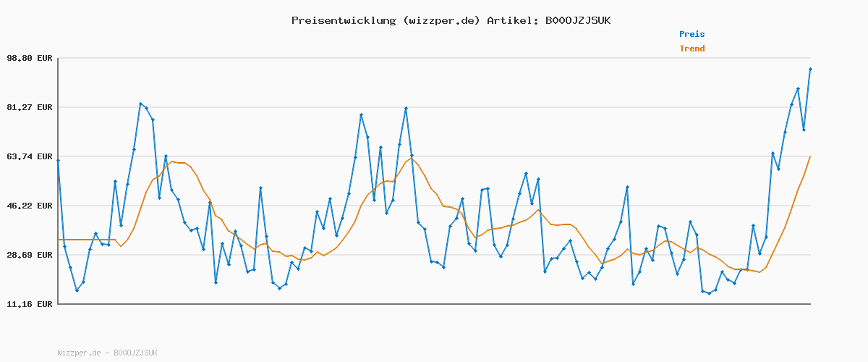This screenshot has height=362, width=868.
Task: Click the left start of orange trend line
Action: (59, 240)
